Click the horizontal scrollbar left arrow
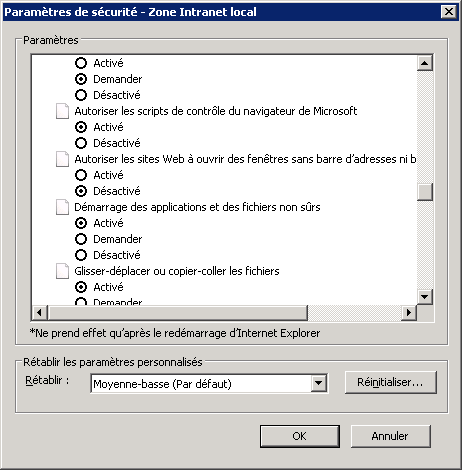The height and width of the screenshot is (470, 462). [40, 313]
